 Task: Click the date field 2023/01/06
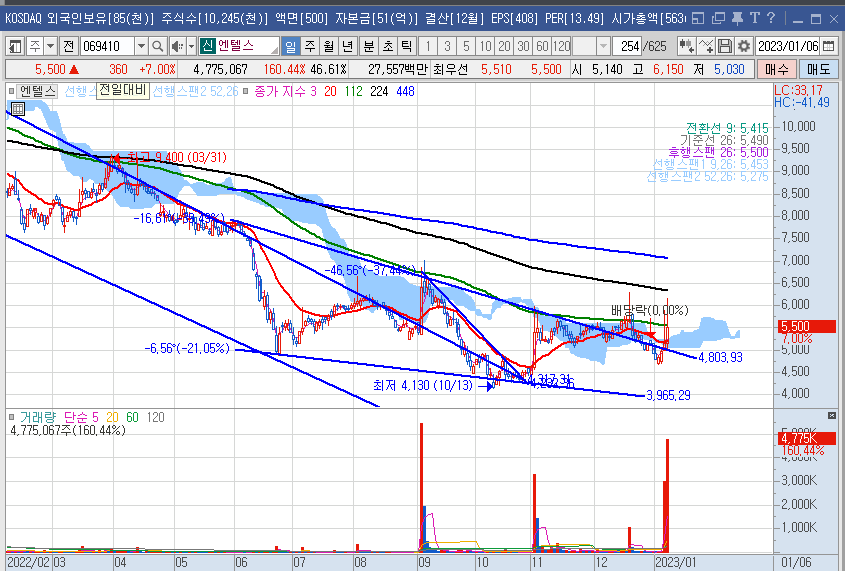pos(788,46)
